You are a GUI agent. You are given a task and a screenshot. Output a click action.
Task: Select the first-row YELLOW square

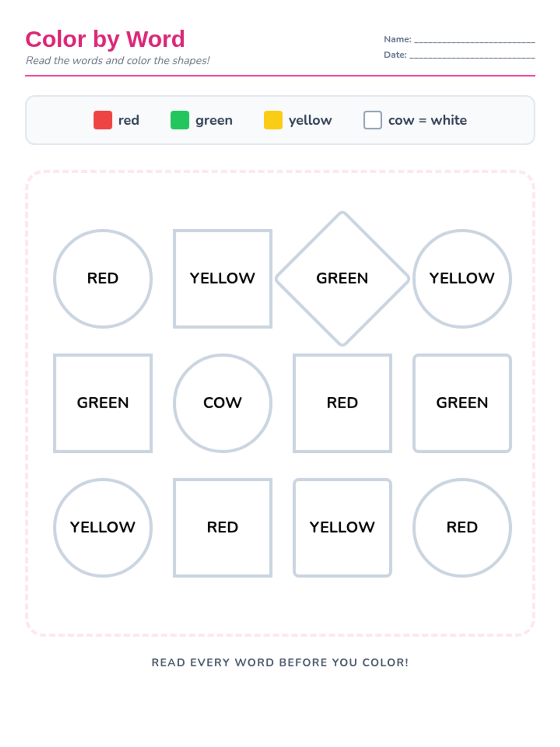223,279
